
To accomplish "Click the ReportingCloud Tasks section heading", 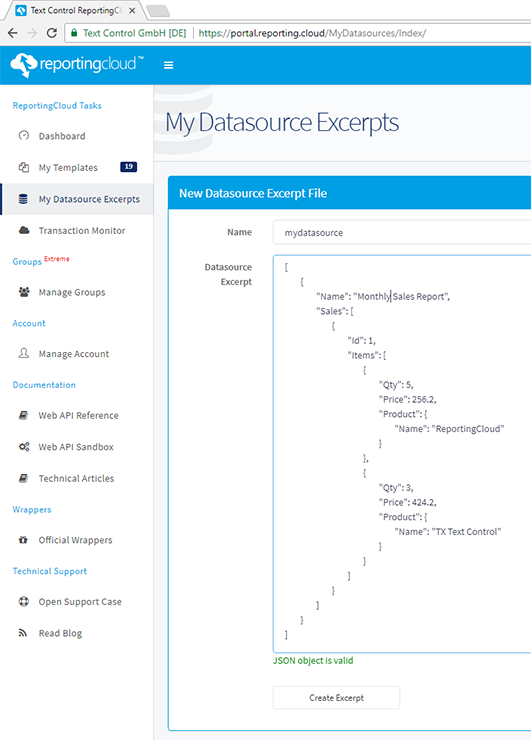I will (x=57, y=105).
